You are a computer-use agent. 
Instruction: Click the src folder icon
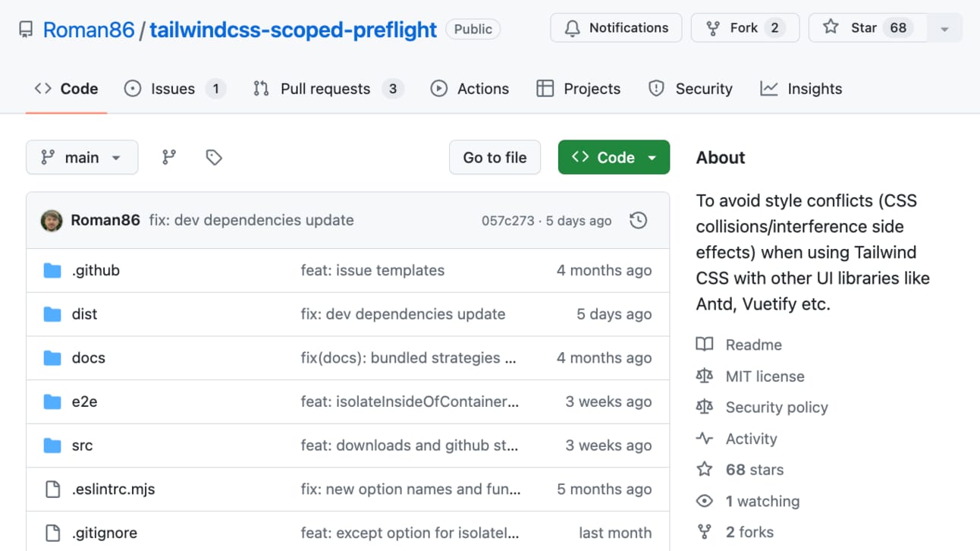[x=52, y=446]
